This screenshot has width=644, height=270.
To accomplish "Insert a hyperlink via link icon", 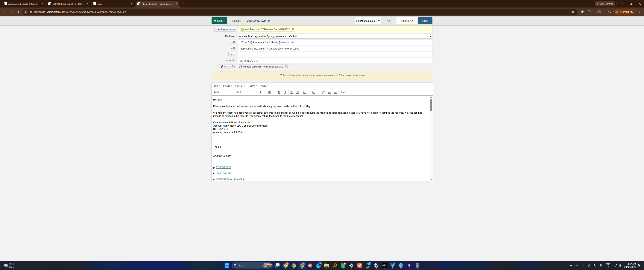I will [x=323, y=92].
